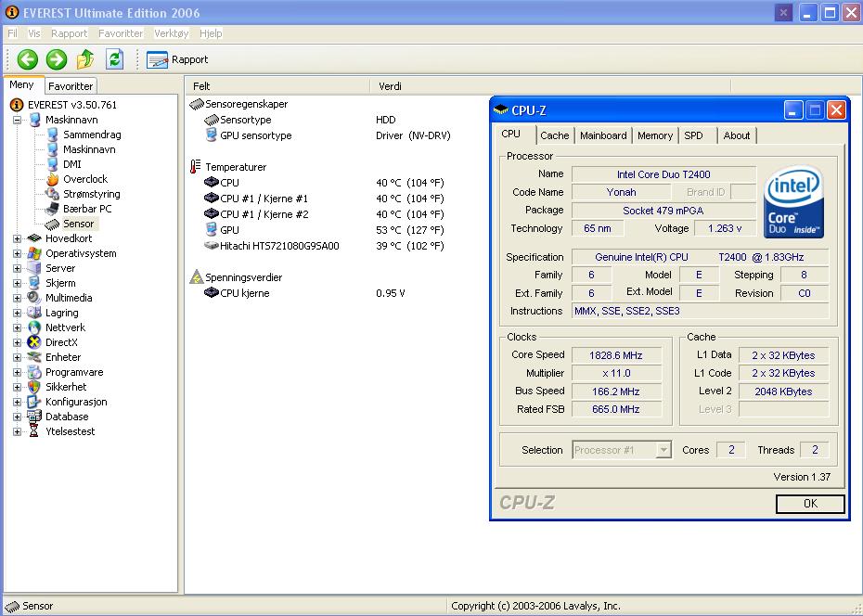
Task: Click the green up-level arrow icon
Action: pyautogui.click(x=85, y=59)
